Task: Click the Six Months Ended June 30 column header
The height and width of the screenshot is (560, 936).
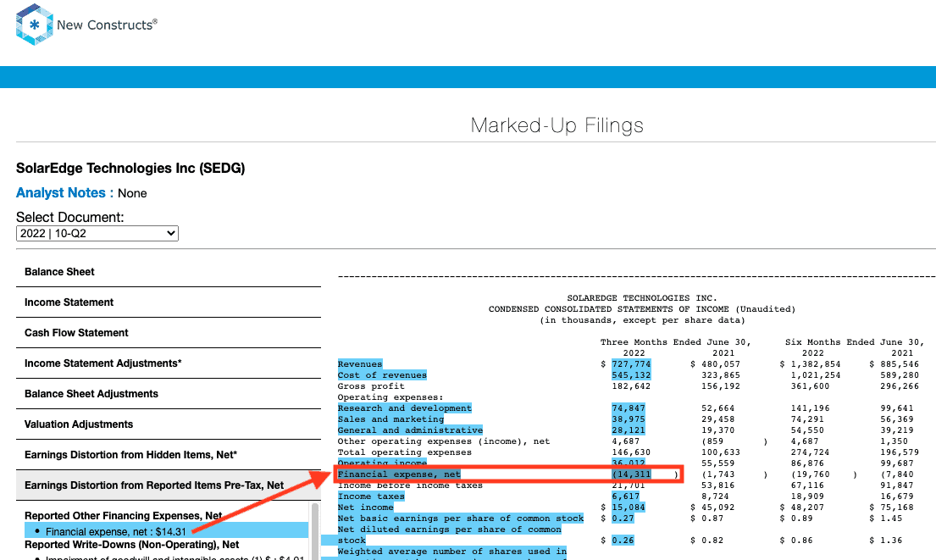Action: tap(855, 342)
